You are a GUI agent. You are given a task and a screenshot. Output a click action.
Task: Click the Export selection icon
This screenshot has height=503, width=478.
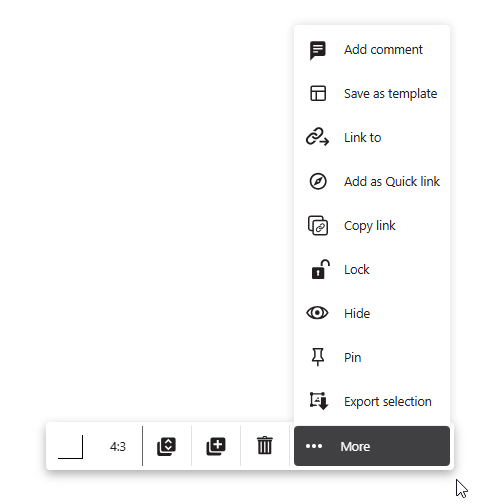coord(319,401)
